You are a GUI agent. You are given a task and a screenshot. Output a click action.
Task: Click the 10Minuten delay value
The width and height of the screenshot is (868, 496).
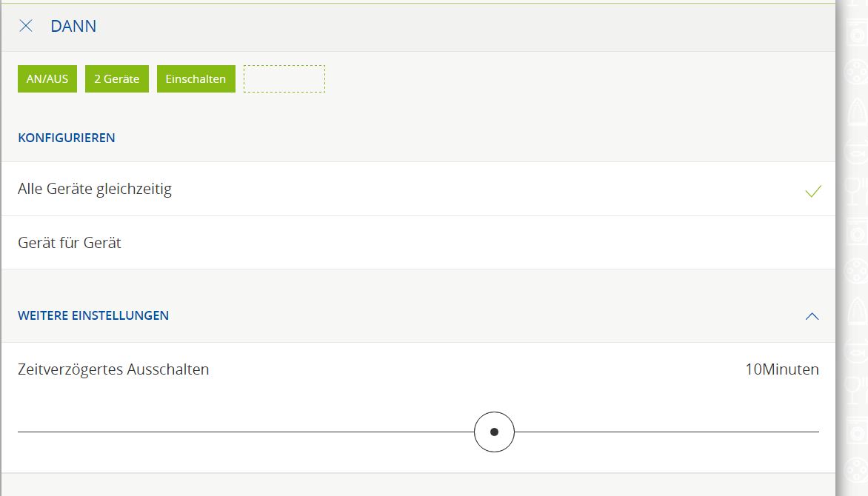click(781, 369)
